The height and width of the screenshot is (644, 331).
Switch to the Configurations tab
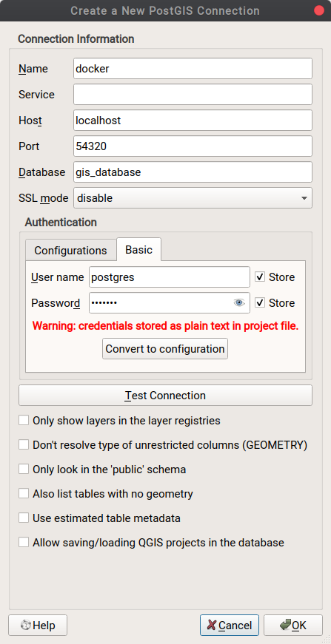click(x=71, y=250)
